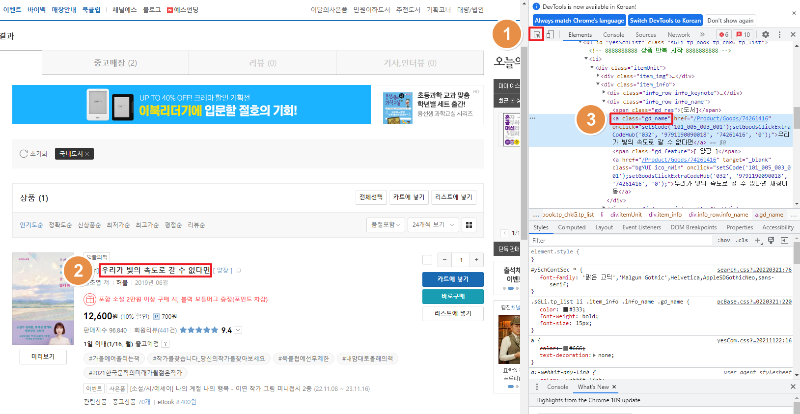Toggle the :hov element state button
This screenshot has width=800, height=414.
(723, 240)
